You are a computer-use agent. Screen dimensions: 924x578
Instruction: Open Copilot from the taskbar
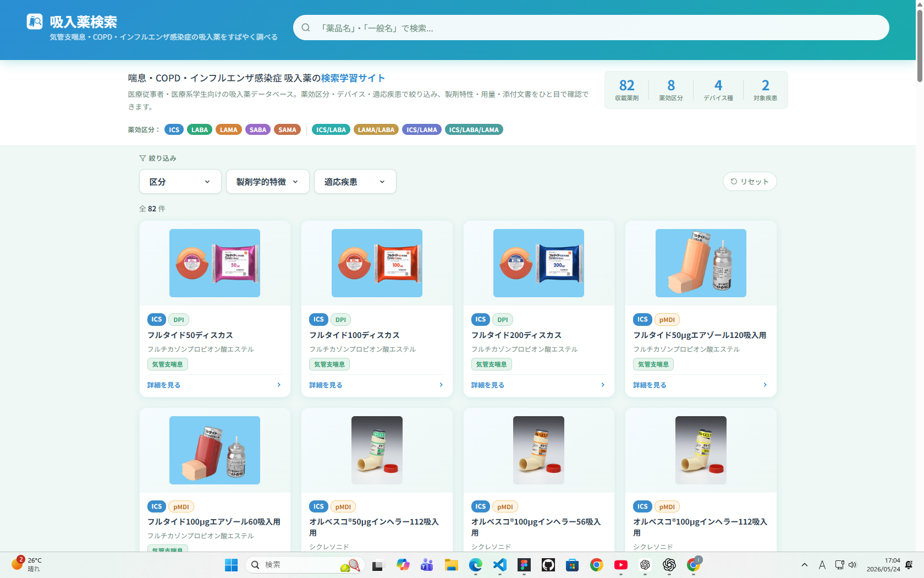(x=403, y=565)
